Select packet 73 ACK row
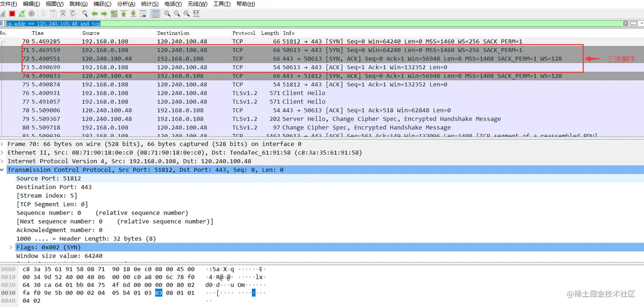Image resolution: width=644 pixels, height=307 pixels. click(322, 67)
